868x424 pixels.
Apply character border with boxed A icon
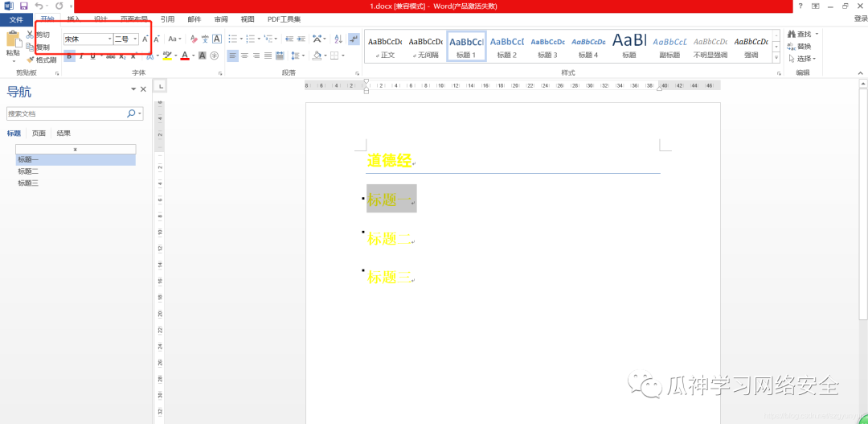[217, 39]
